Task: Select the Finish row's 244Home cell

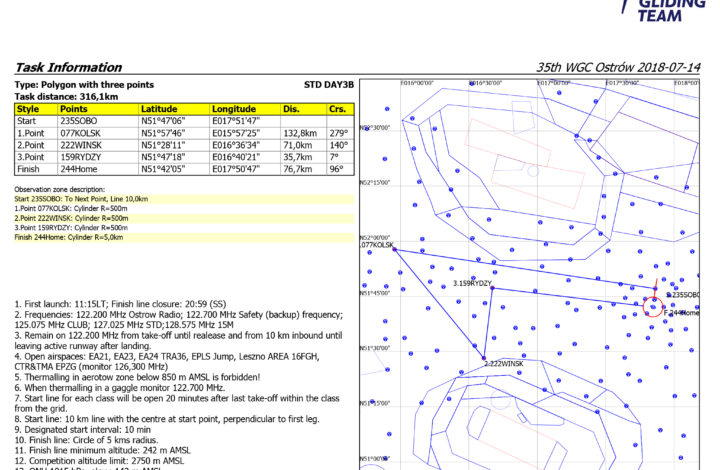Action: coord(78,170)
